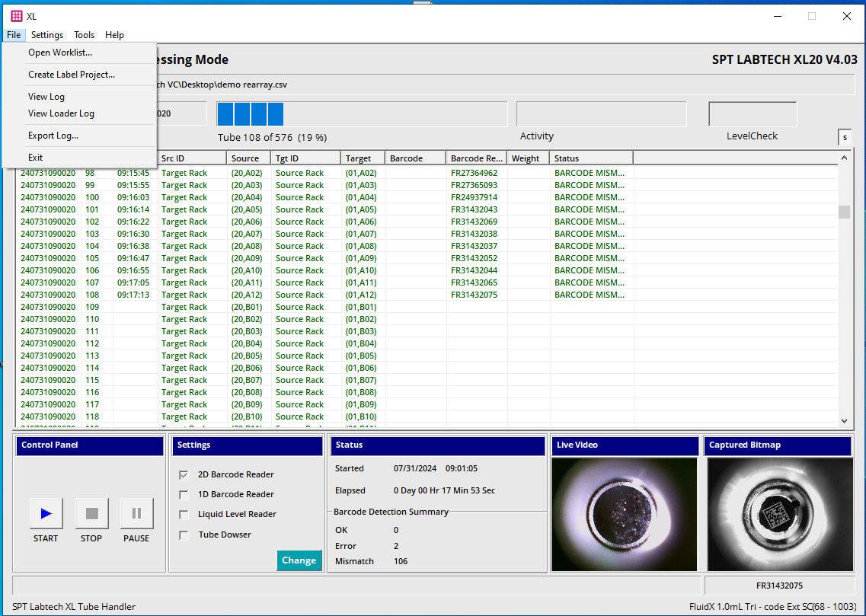Toggle the 2D Barcode Reader checkbox

184,474
